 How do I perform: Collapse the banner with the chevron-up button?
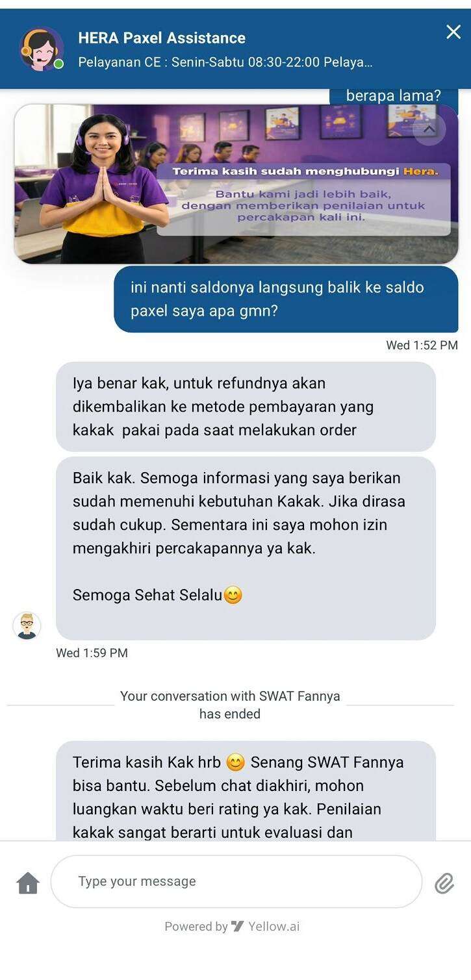(429, 129)
